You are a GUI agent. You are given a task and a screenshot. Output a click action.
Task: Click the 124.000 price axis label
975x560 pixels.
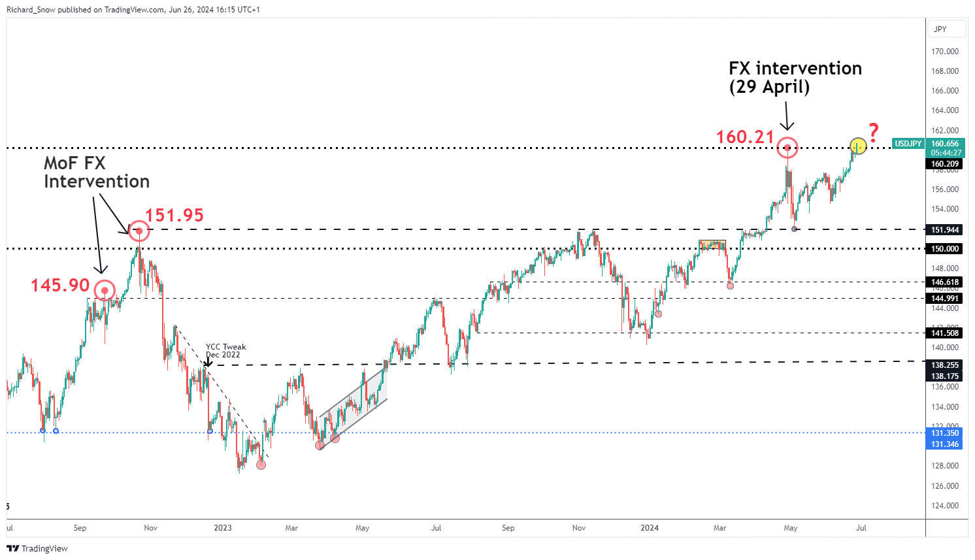pyautogui.click(x=945, y=506)
